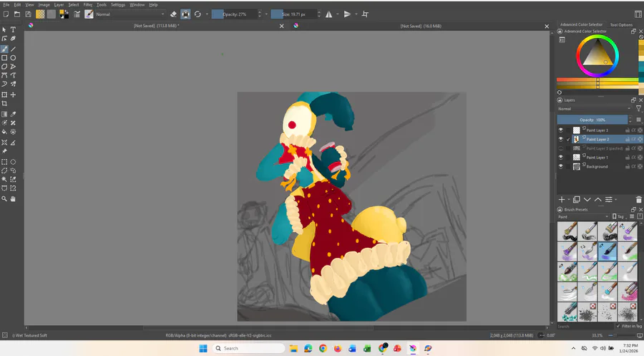Adjust the brush Opacity slider
The height and width of the screenshot is (356, 644).
tap(235, 14)
